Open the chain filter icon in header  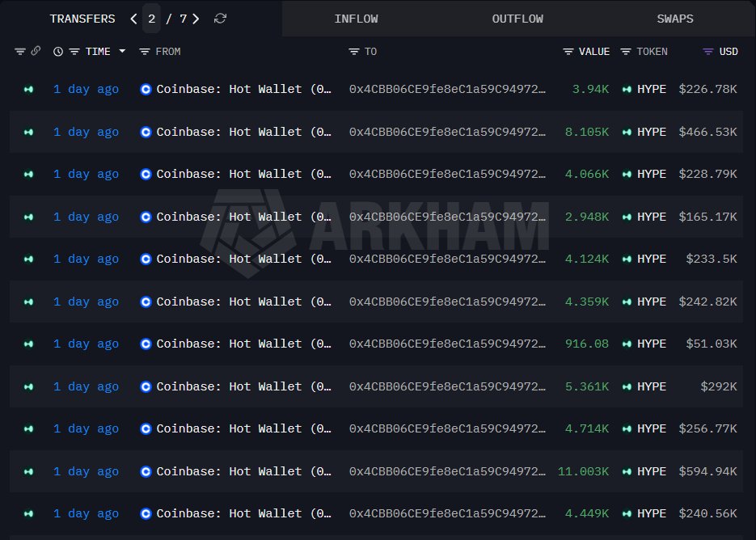[19, 51]
